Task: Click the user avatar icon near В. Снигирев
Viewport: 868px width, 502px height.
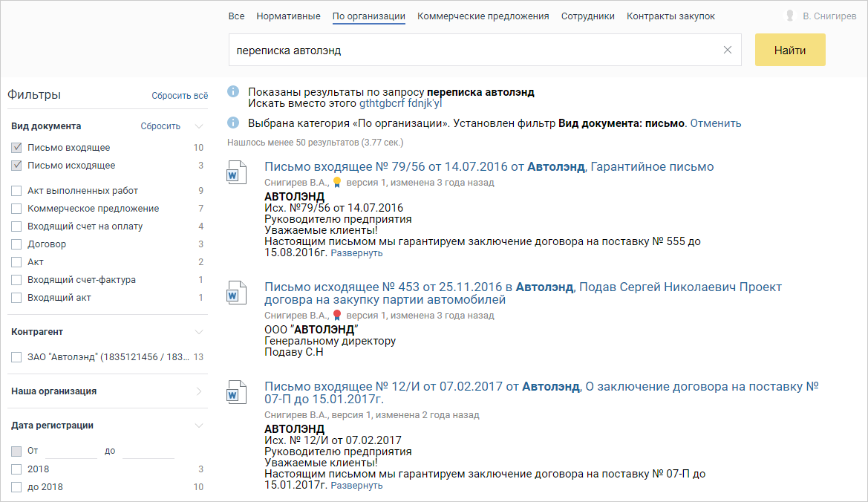Action: (790, 16)
